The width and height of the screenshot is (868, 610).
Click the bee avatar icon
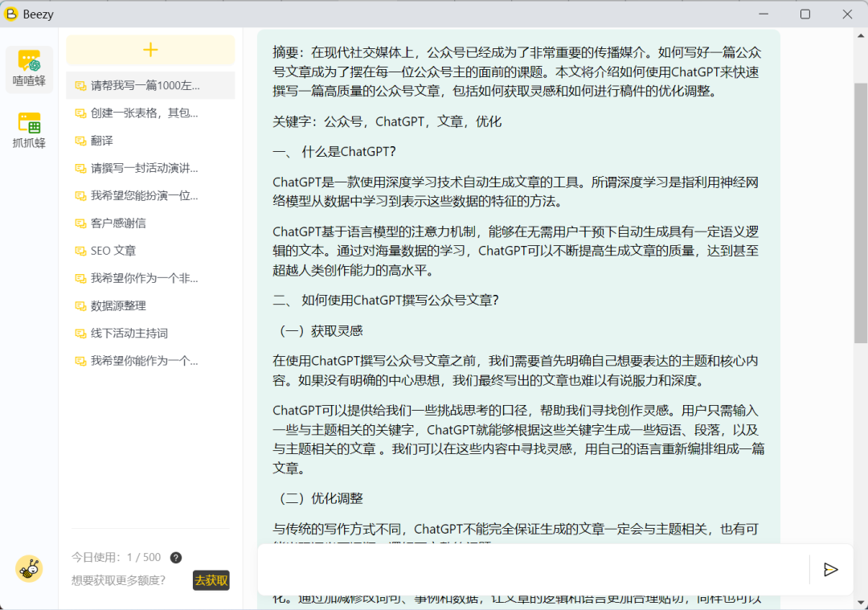pos(29,568)
